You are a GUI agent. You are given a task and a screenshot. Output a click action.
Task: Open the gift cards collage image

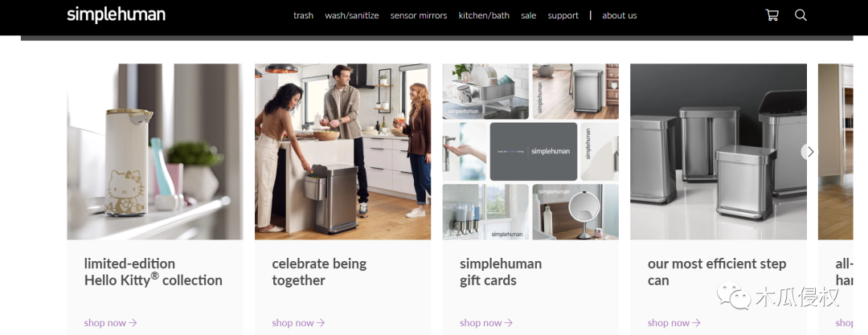(530, 152)
